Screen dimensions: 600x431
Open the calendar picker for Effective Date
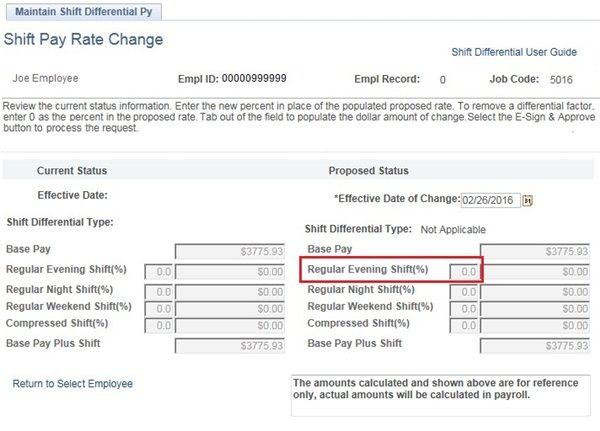point(528,200)
